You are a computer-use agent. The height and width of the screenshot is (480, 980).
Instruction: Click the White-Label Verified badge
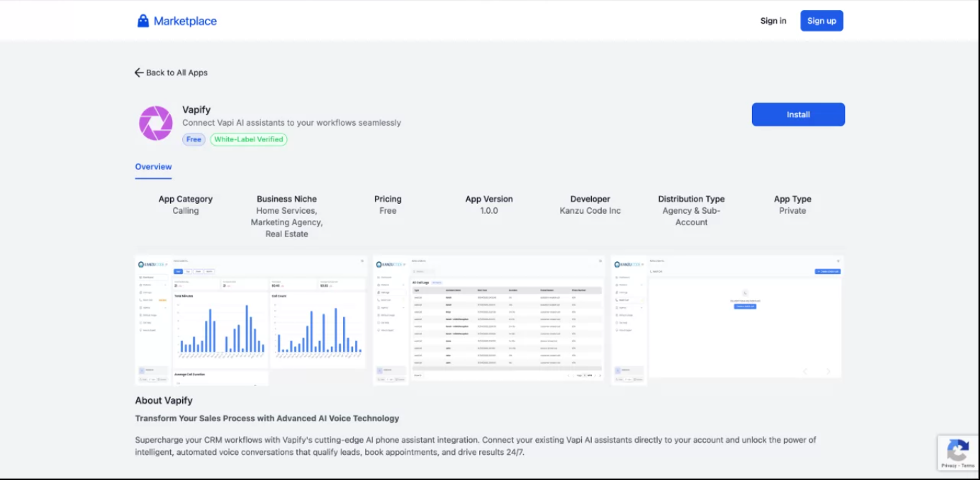248,139
